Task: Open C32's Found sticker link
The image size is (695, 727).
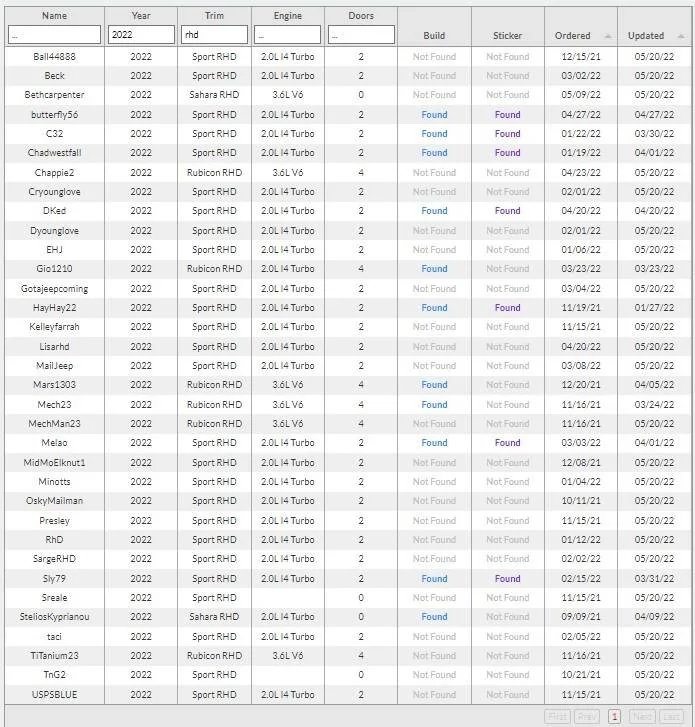Action: pos(508,134)
